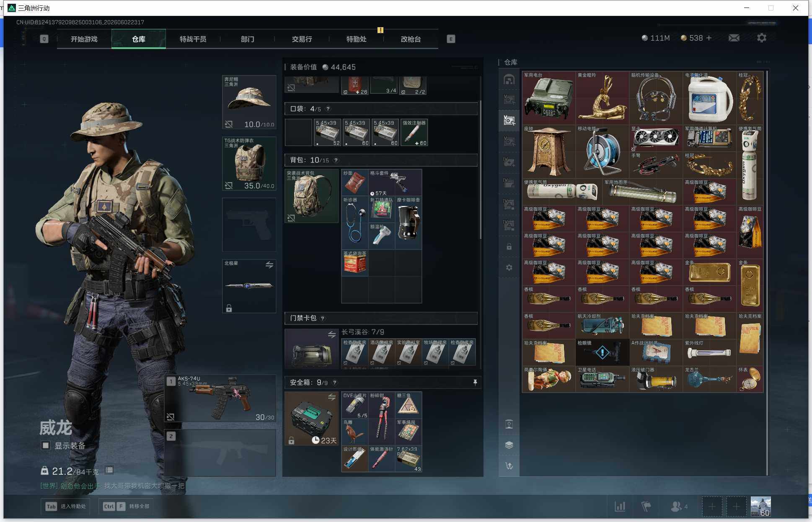
Task: Select the 黄金瞪羚 statue in stash
Action: [x=602, y=98]
